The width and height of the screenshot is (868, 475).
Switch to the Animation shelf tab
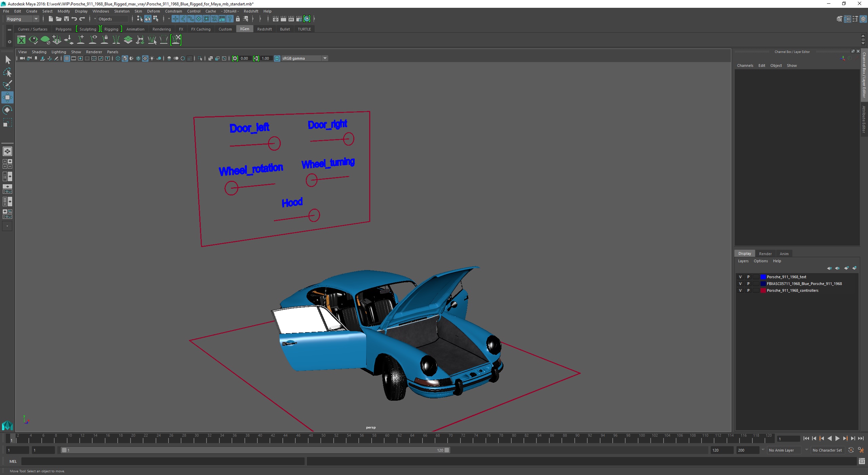click(x=135, y=29)
